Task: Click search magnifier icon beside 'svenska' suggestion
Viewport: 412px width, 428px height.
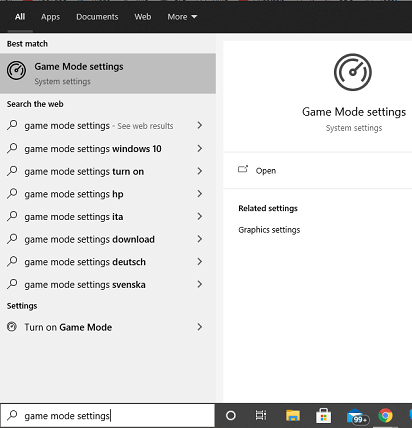Action: coord(12,284)
